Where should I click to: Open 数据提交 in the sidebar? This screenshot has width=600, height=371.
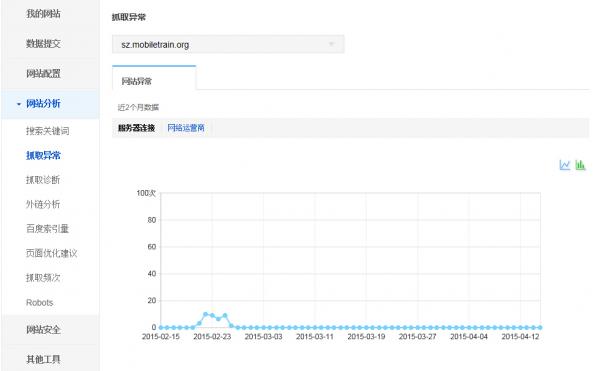(x=43, y=44)
